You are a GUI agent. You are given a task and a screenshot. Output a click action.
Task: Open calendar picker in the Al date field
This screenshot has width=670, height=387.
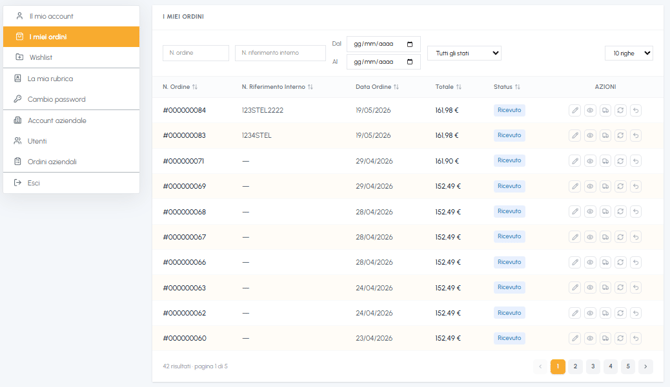410,62
